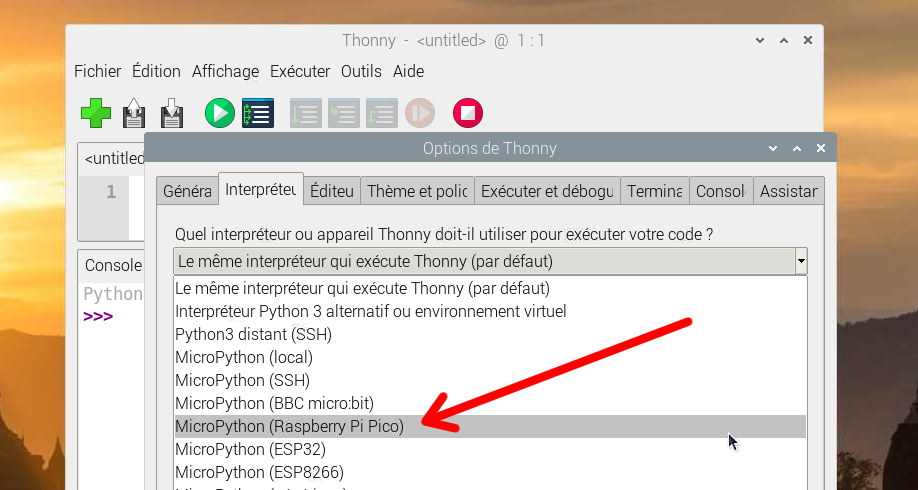The height and width of the screenshot is (490, 918).
Task: Select 'MicroPython (local)' option
Action: coord(491,357)
